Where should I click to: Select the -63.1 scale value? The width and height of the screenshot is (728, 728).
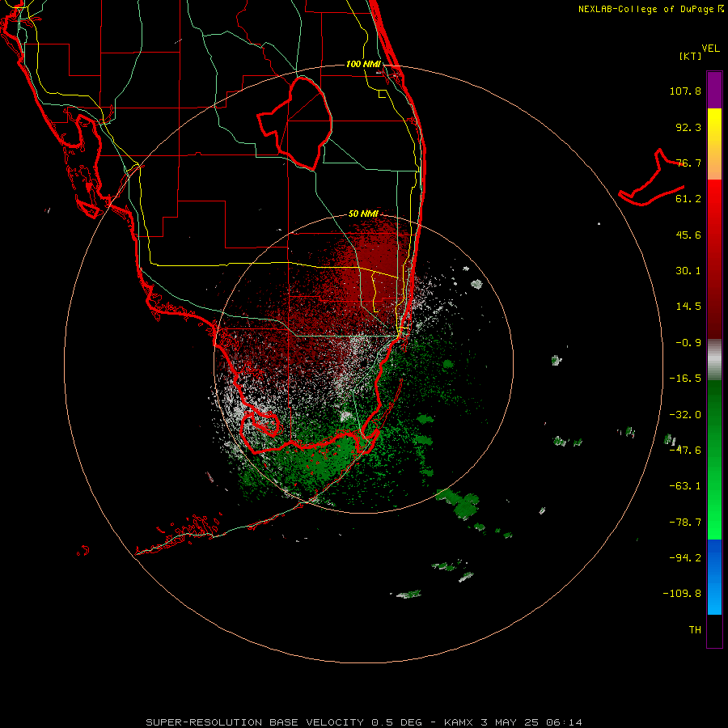coord(685,486)
